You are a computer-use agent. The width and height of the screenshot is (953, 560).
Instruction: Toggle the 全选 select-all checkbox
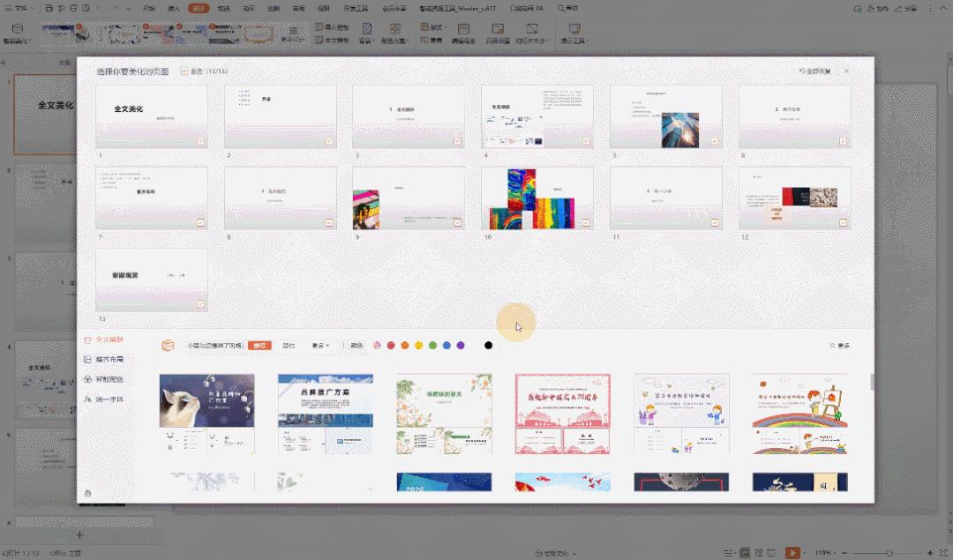tap(184, 71)
